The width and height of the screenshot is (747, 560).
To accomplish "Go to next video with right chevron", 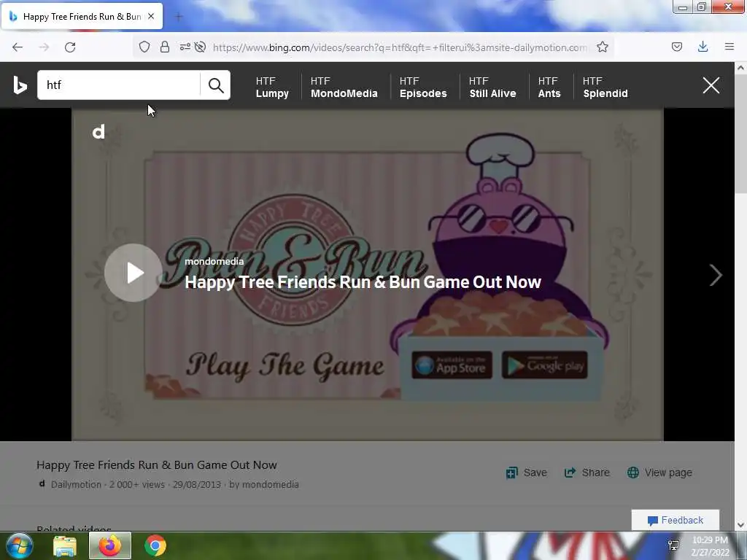I will [x=715, y=275].
